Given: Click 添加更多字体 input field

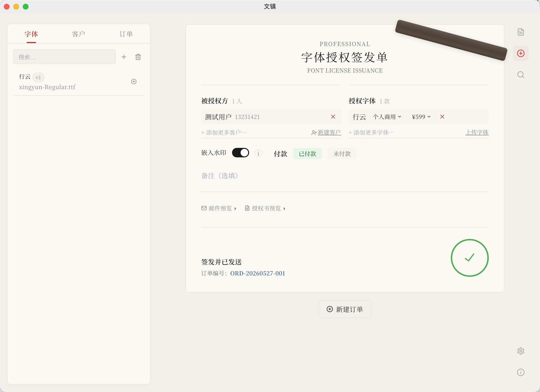Looking at the screenshot, I should [406, 132].
